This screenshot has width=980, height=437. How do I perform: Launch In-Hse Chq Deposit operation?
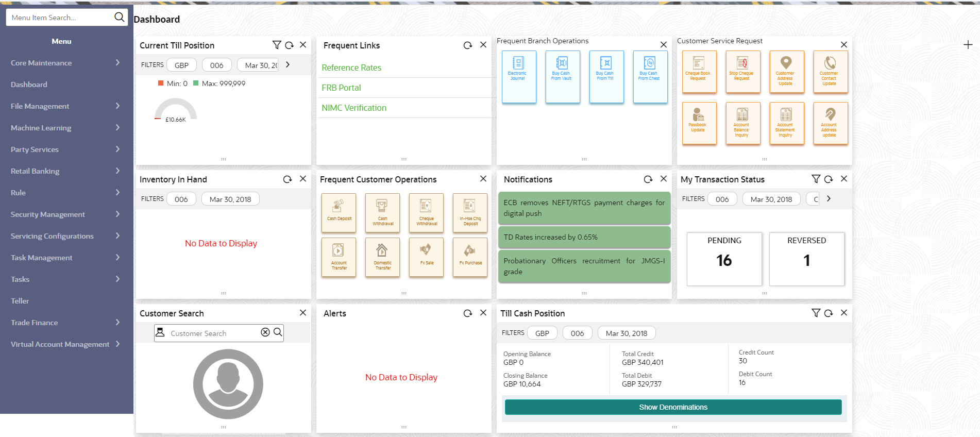pyautogui.click(x=470, y=213)
